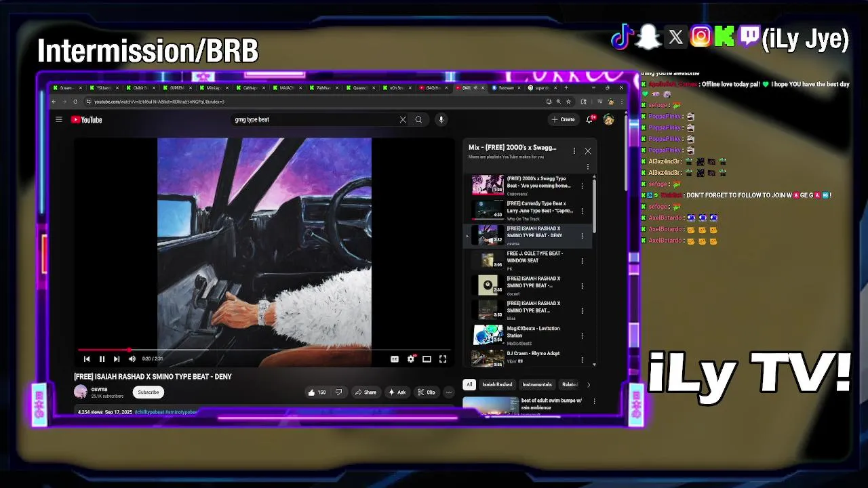Mute the video volume
This screenshot has width=868, height=488.
point(132,359)
